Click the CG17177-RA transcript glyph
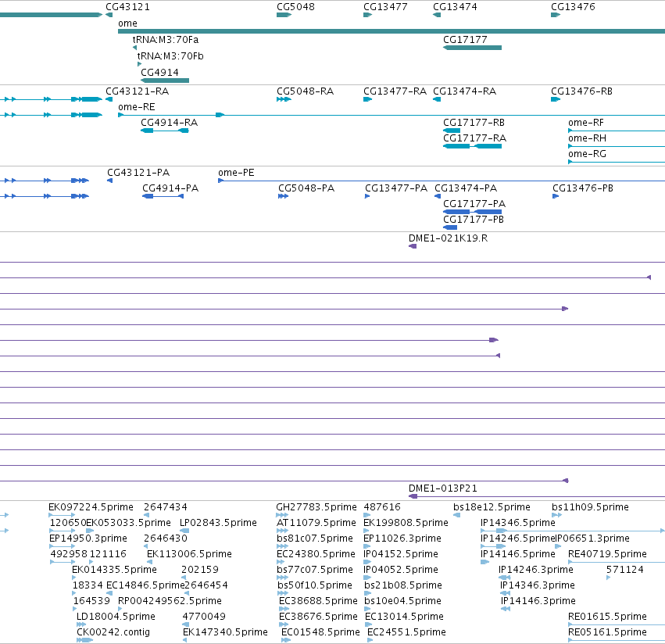Viewport: 665px width, 644px height. (473, 146)
